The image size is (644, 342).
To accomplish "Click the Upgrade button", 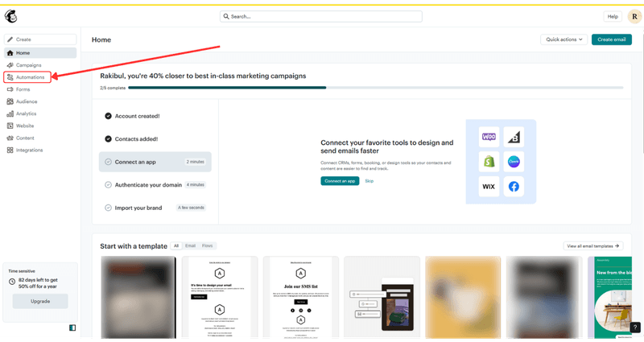I will [40, 301].
